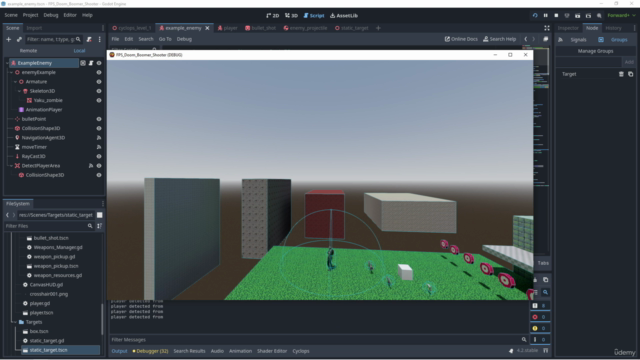
Task: Collapse the Armature tree node
Action: point(16,82)
